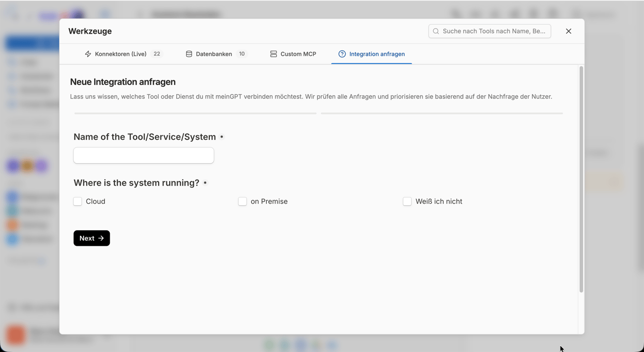Image resolution: width=644 pixels, height=352 pixels.
Task: Click the 10 count badge on Datenbanken
Action: (242, 54)
